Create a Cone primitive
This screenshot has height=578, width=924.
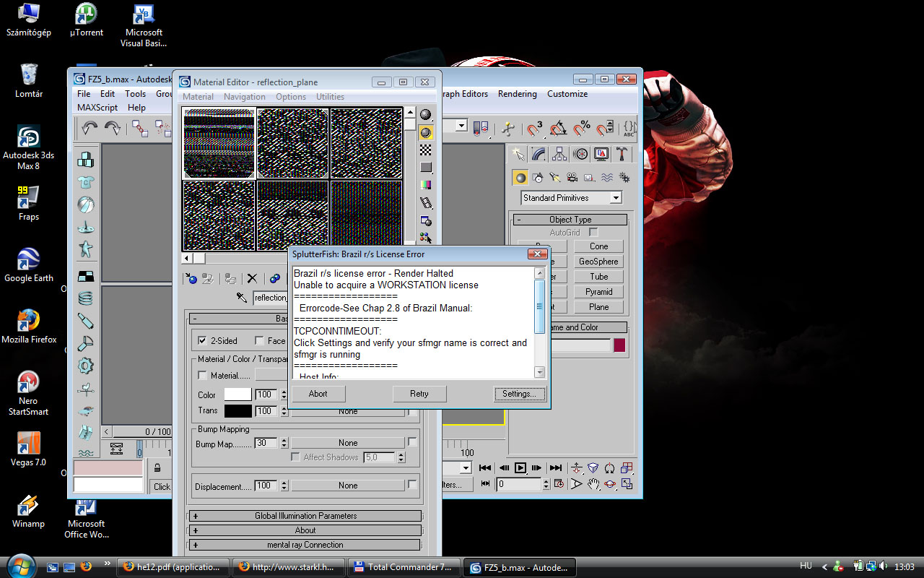[598, 246]
